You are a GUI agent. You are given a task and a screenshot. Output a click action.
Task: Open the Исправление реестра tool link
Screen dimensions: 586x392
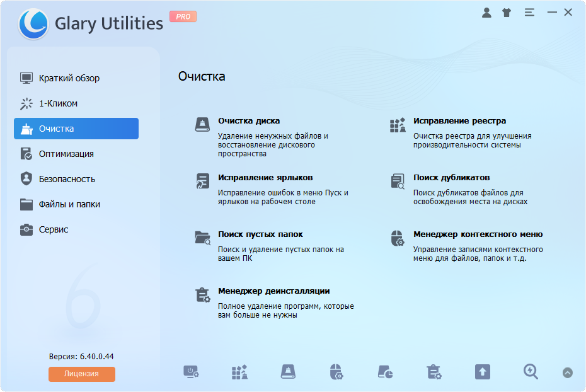(x=459, y=121)
